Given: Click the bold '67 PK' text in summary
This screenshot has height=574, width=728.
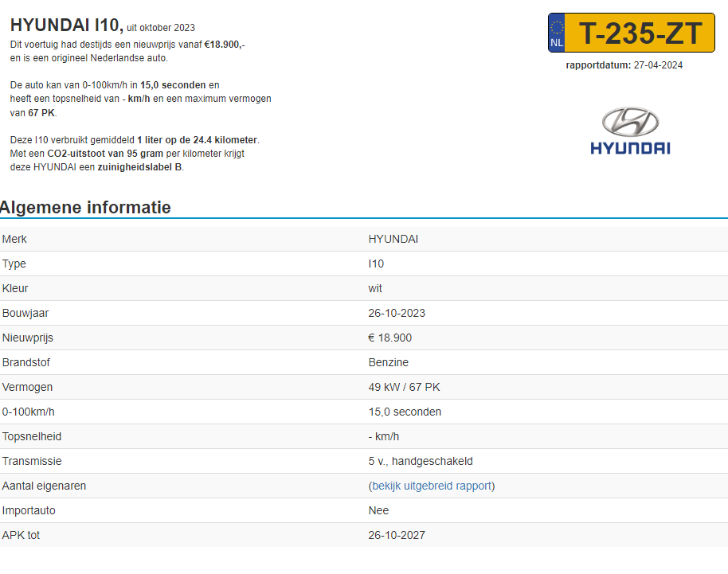Looking at the screenshot, I should 41,113.
